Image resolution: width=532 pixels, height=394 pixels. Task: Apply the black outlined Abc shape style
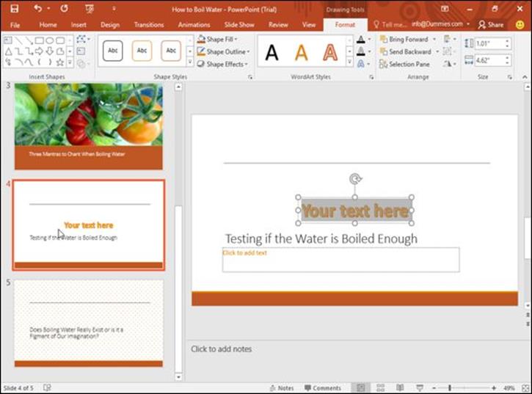[113, 51]
